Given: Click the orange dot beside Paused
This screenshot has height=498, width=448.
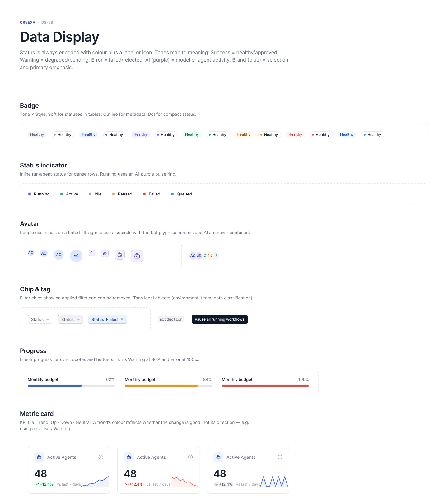Looking at the screenshot, I should point(114,194).
